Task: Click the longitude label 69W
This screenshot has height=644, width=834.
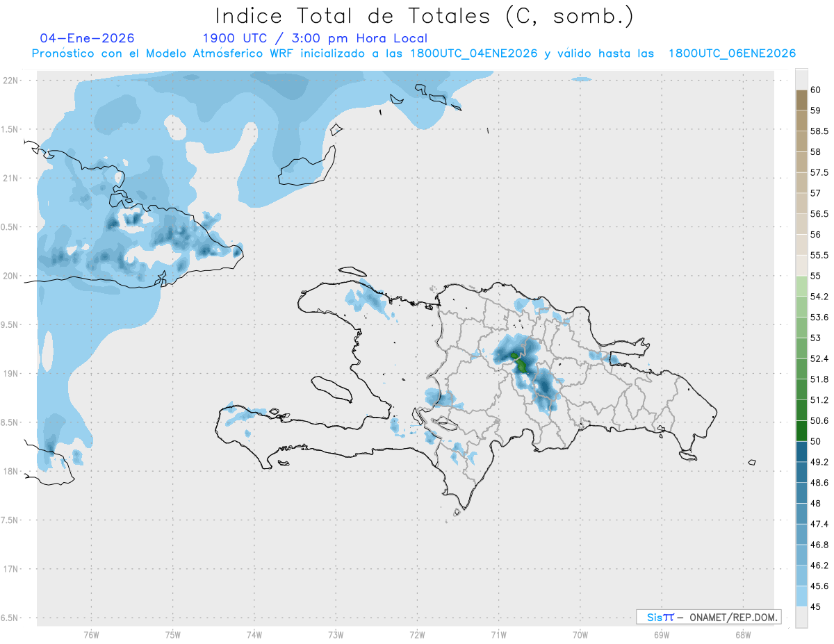Action: [x=662, y=635]
